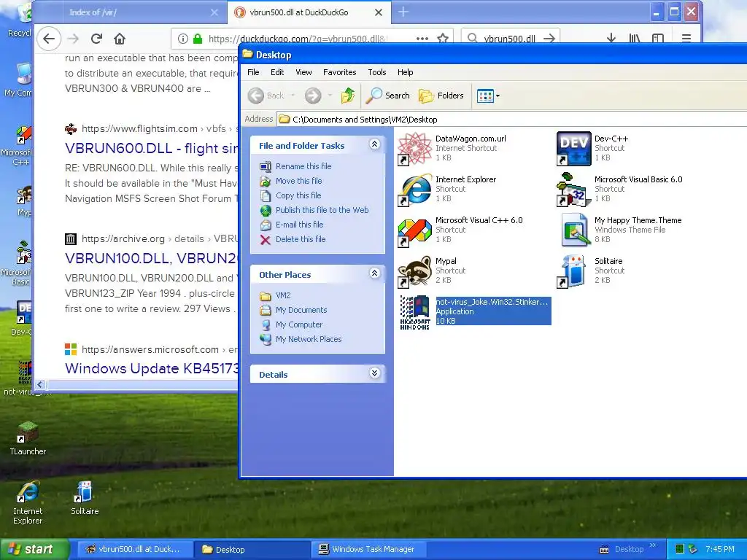The image size is (747, 560).
Task: Toggle the browser sidebar icon
Action: 658,39
